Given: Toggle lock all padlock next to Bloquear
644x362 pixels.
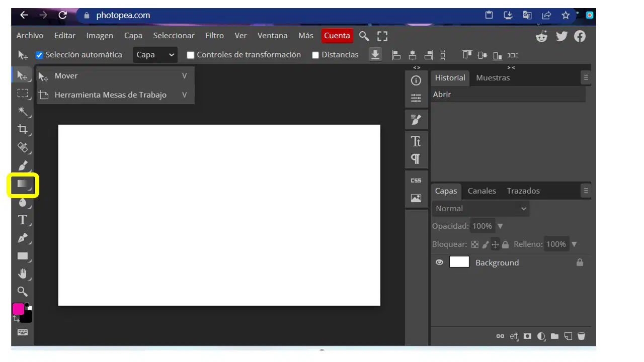Looking at the screenshot, I should click(x=506, y=244).
